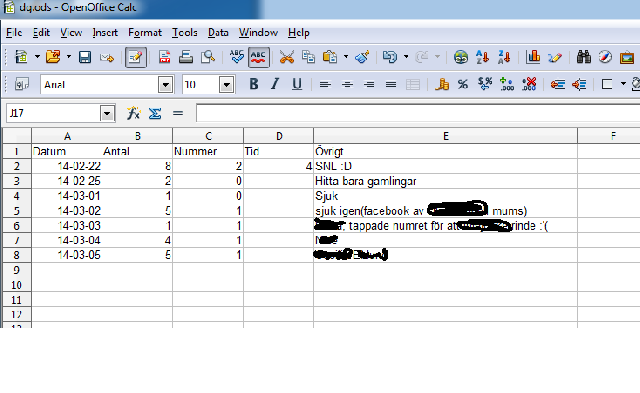640x393 pixels.
Task: Click the Print file icon
Action: pyautogui.click(x=186, y=57)
